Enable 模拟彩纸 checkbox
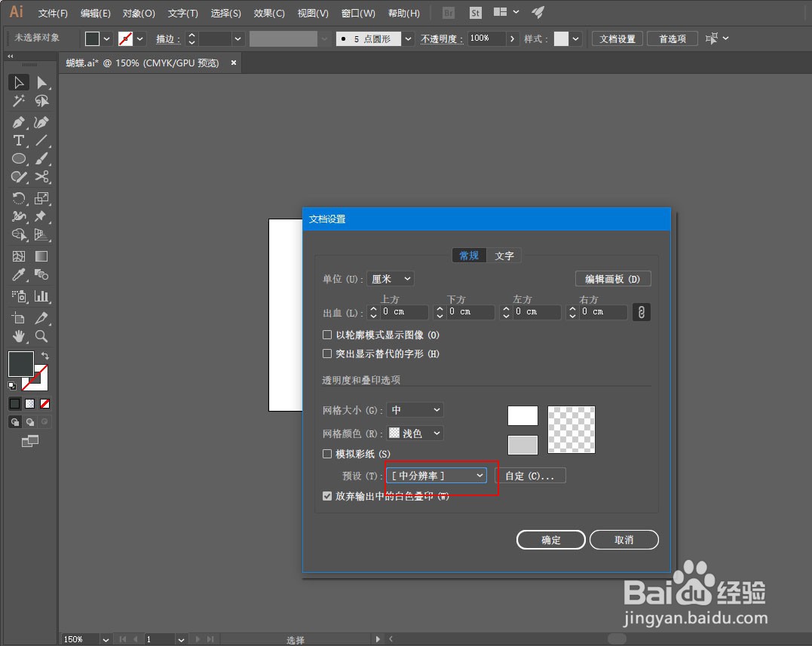 pos(327,454)
